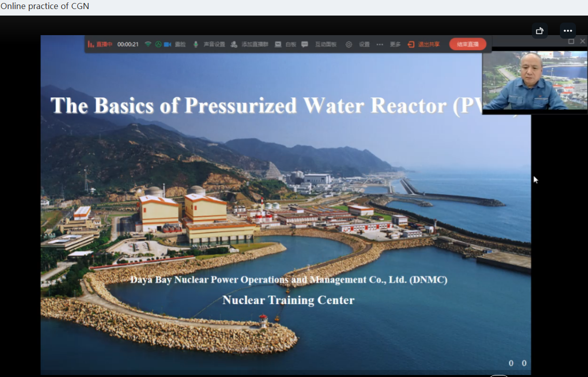Click the live status bars icon

91,44
